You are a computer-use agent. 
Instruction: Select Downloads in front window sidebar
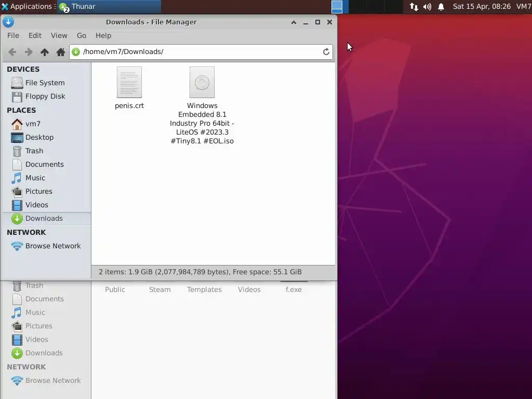coord(47,219)
